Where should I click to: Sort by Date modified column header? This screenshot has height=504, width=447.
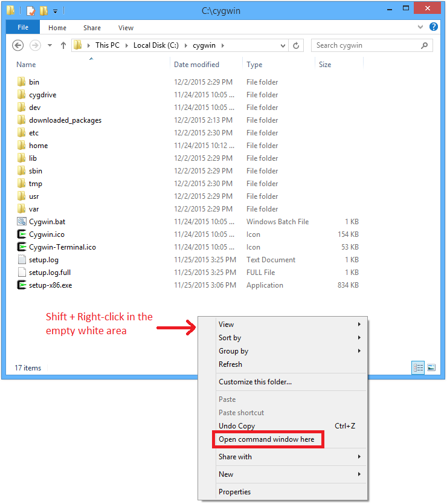[196, 65]
